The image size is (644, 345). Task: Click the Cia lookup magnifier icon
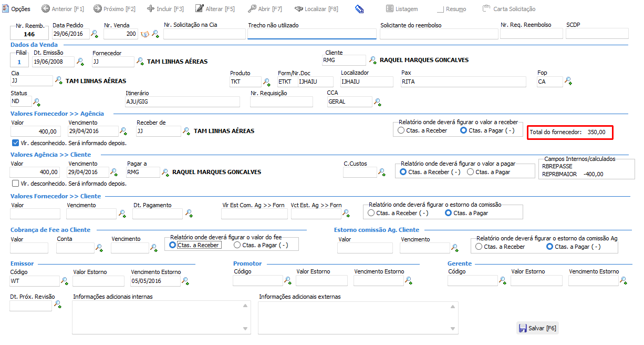58,81
